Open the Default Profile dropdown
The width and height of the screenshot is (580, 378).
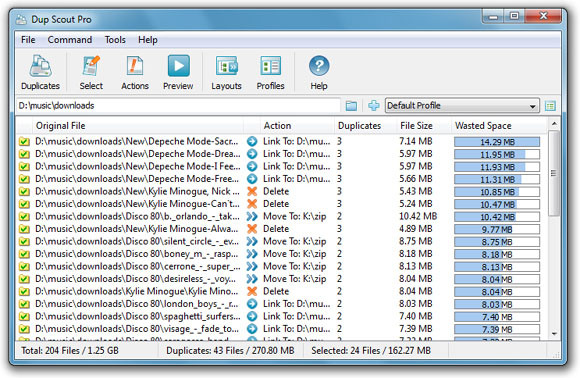tap(462, 106)
